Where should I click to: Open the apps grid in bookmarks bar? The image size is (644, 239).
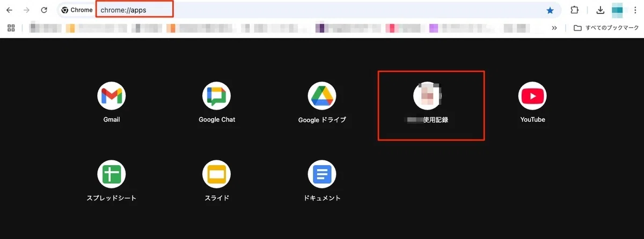(11, 28)
